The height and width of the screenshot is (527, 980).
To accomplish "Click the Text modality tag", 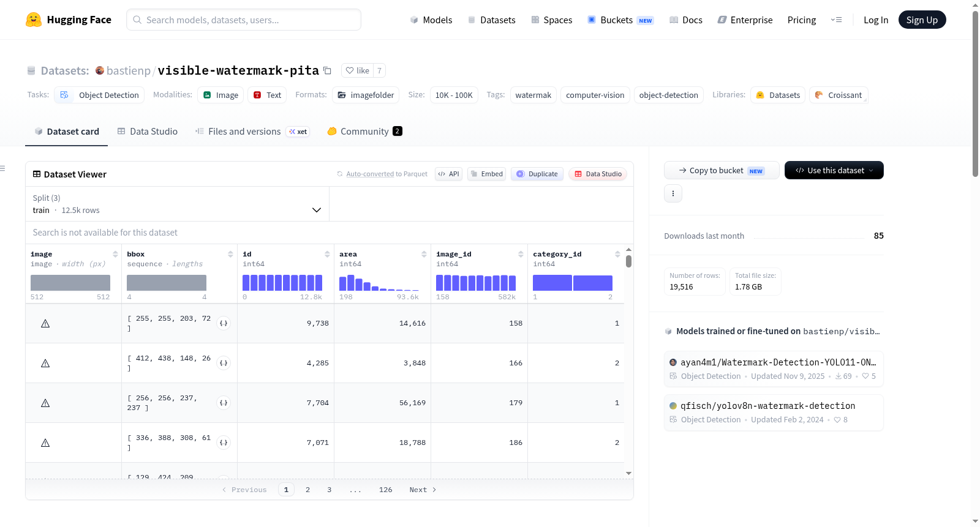I will click(x=267, y=95).
